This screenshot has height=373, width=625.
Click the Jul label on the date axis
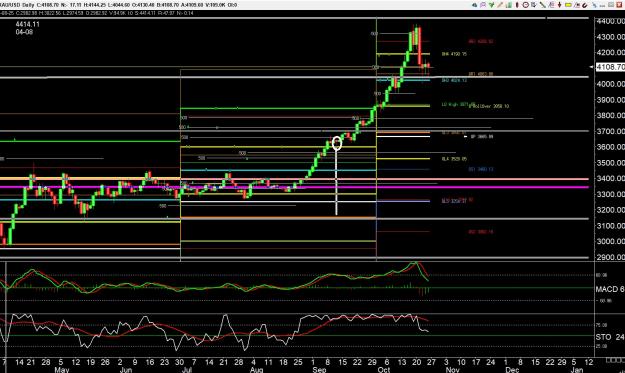click(186, 369)
